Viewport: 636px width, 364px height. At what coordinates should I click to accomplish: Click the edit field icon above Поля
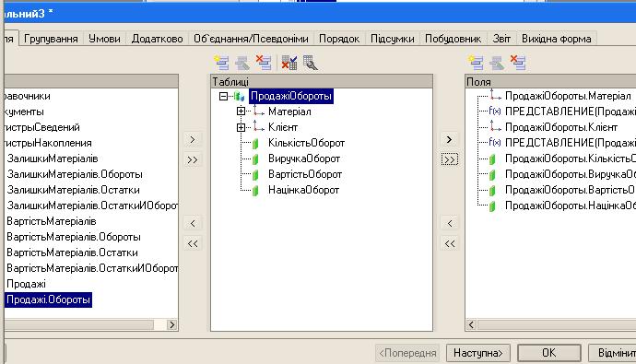(x=497, y=63)
